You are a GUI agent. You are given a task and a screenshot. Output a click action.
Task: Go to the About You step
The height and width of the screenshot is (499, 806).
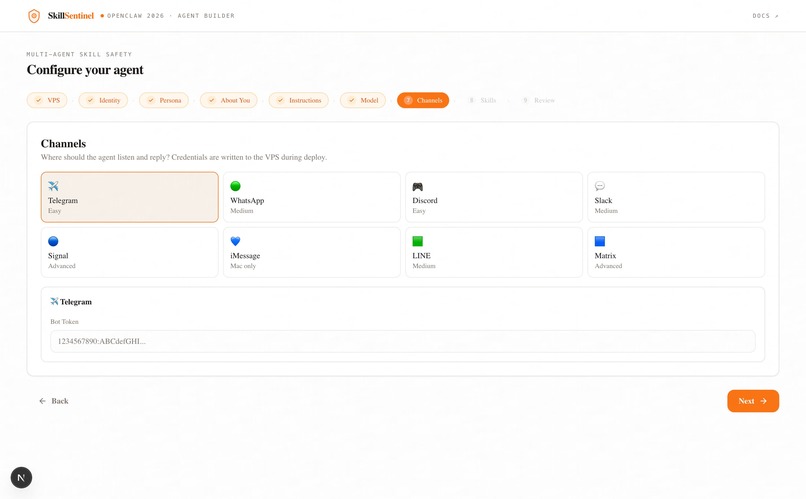point(229,100)
